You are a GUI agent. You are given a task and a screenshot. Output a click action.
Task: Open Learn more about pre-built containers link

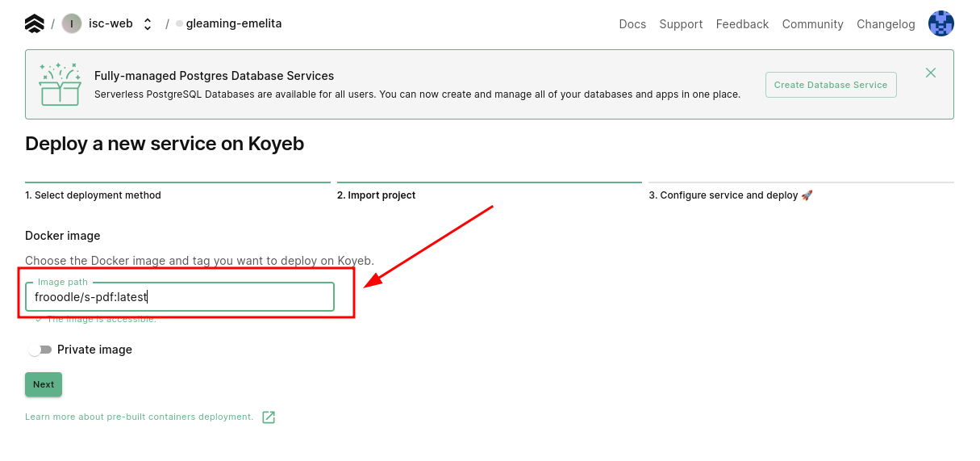coord(139,417)
